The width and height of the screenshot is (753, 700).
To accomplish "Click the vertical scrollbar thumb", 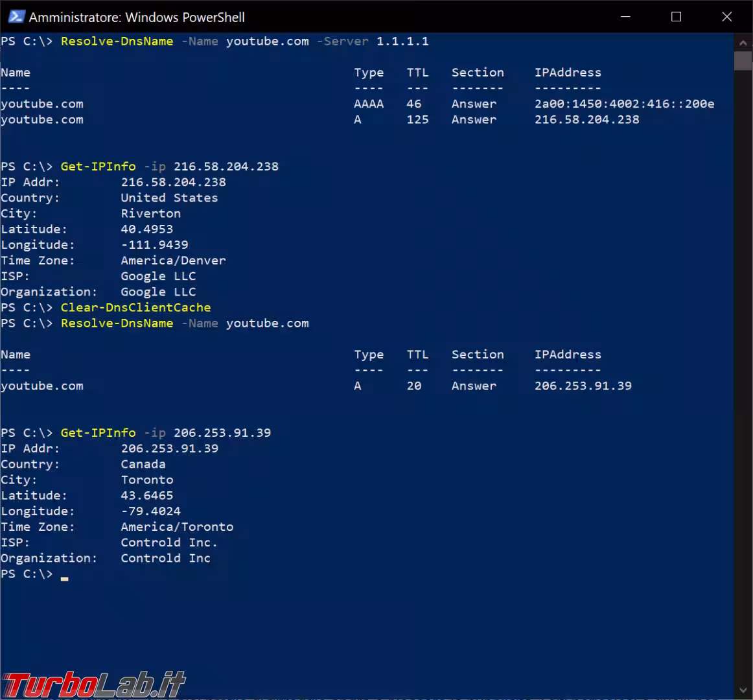I will click(x=743, y=61).
